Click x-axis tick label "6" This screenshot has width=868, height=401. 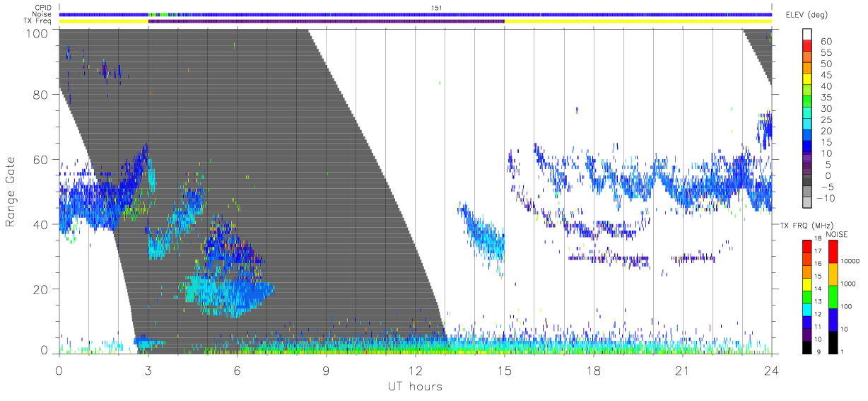(237, 371)
